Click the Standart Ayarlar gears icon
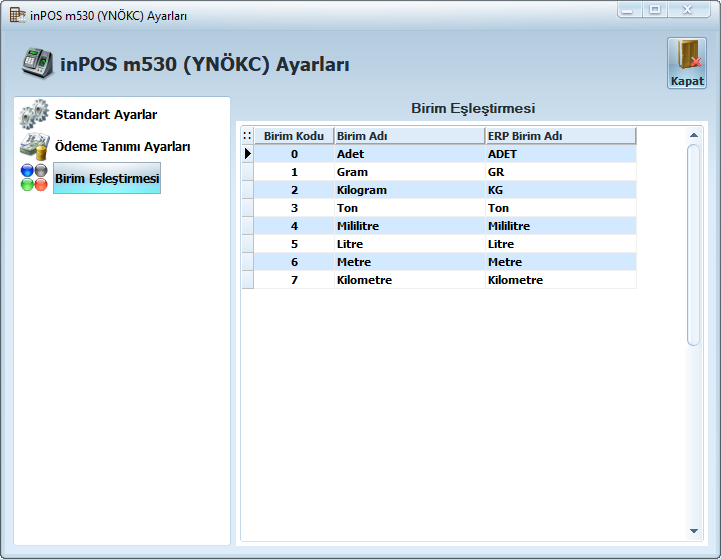721x559 pixels. tap(34, 114)
